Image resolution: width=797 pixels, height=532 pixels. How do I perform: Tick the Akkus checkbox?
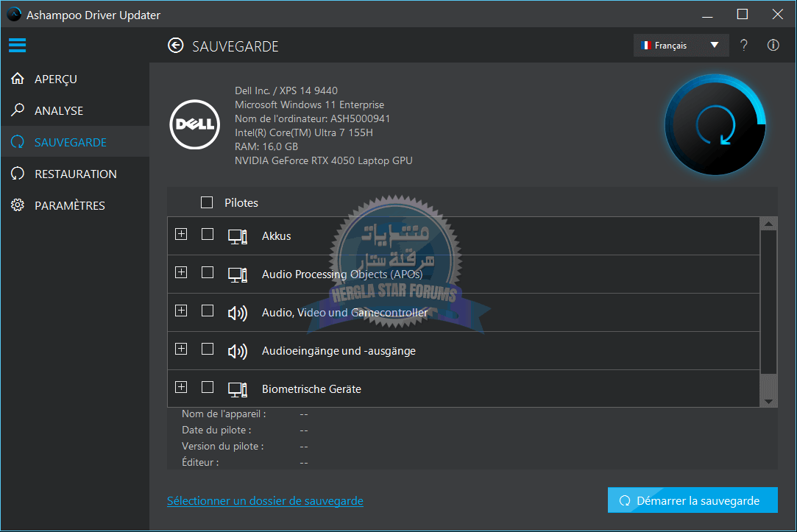tap(208, 234)
